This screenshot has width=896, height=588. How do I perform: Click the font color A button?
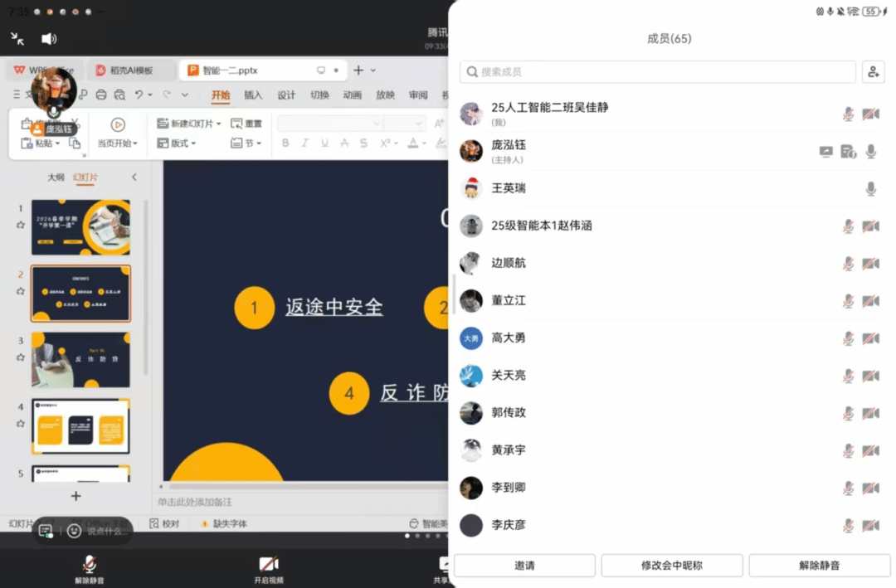pyautogui.click(x=413, y=143)
